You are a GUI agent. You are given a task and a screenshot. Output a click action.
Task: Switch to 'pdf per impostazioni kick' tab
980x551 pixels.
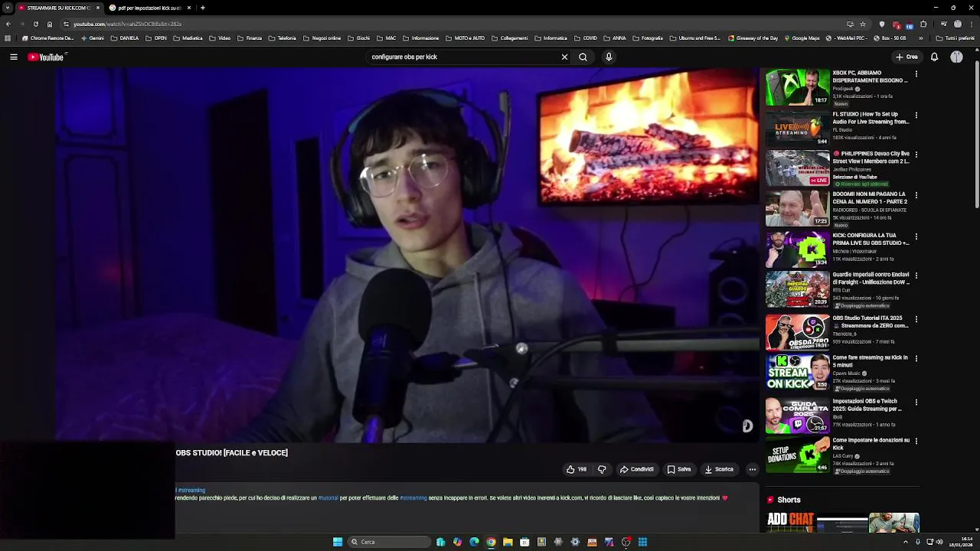[149, 8]
